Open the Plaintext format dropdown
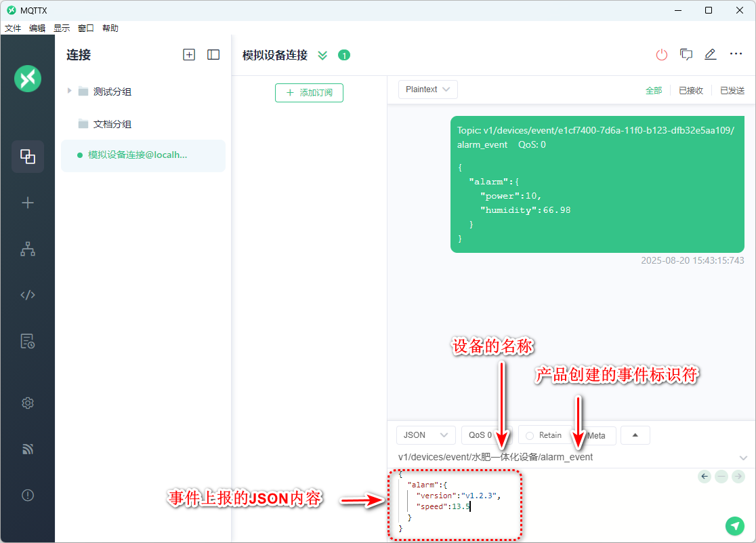Image resolution: width=756 pixels, height=543 pixels. (x=427, y=89)
